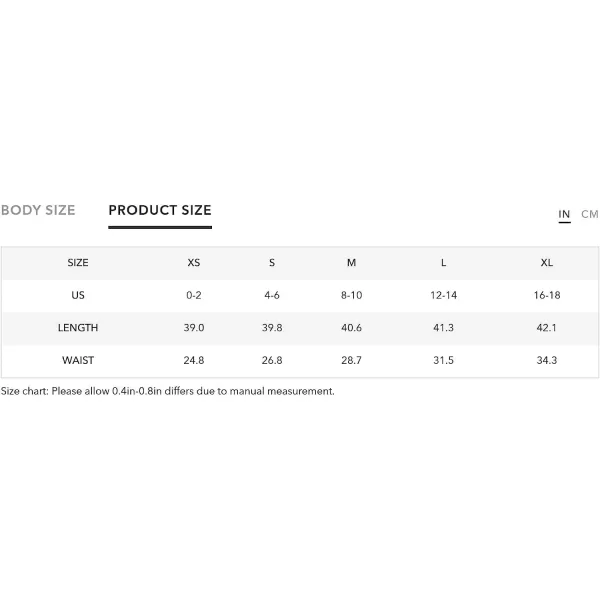Select US size 8-10 cell
This screenshot has height=600, width=600.
(x=351, y=295)
